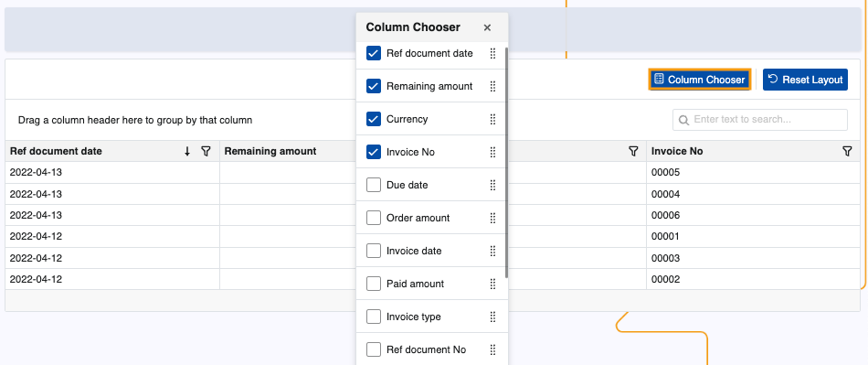
Task: Grab drag handle beside Remaining amount
Action: tap(492, 86)
